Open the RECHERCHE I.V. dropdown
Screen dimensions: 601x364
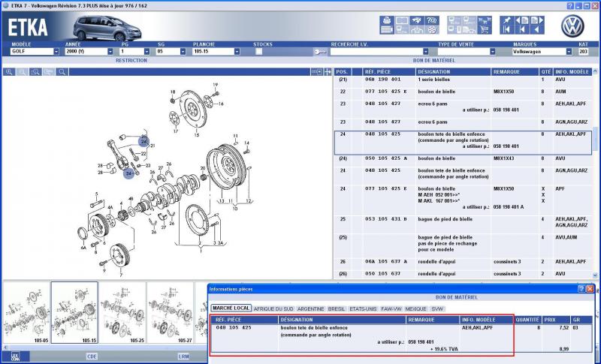(x=425, y=51)
